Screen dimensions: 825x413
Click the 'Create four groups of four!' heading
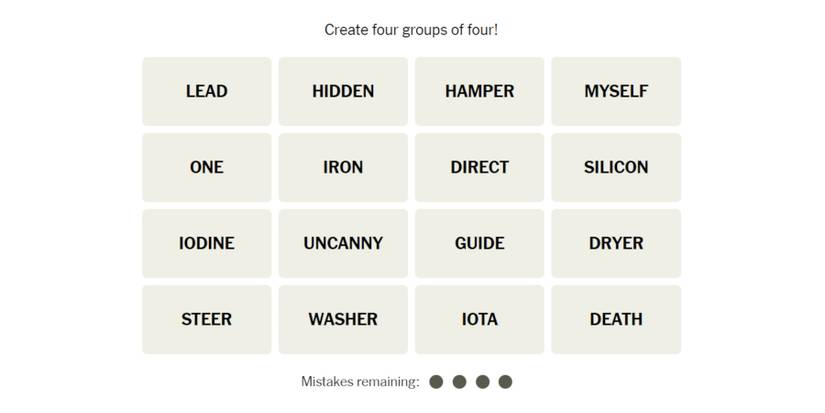(x=411, y=30)
